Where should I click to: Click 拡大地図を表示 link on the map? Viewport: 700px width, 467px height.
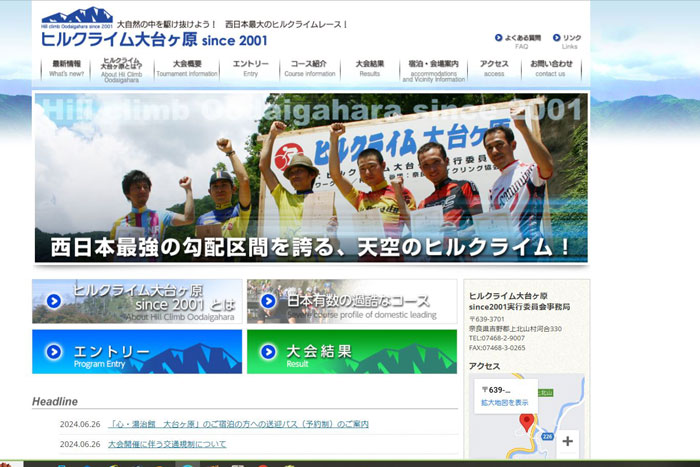coord(505,402)
